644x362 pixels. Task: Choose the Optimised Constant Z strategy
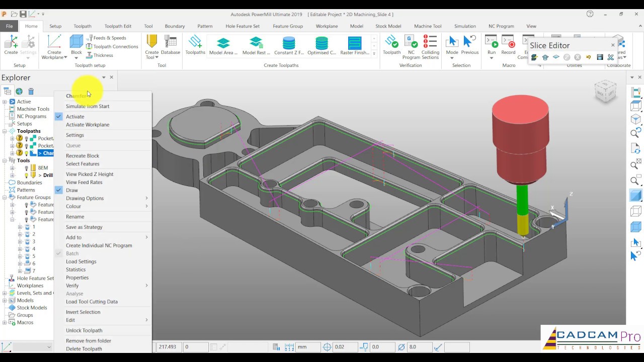(321, 45)
